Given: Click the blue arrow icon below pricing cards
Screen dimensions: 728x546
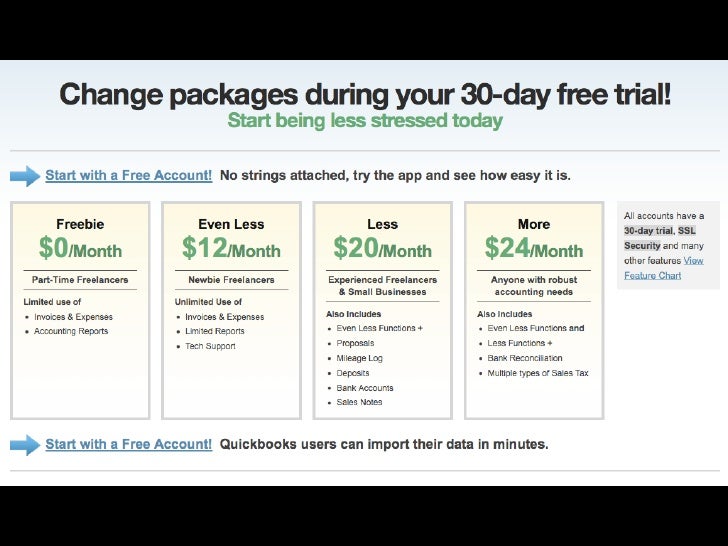Looking at the screenshot, I should click(x=25, y=445).
